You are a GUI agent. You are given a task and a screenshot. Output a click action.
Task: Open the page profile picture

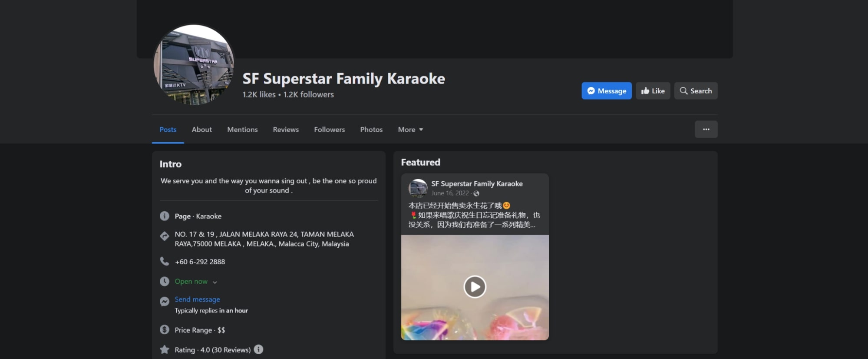click(x=194, y=65)
